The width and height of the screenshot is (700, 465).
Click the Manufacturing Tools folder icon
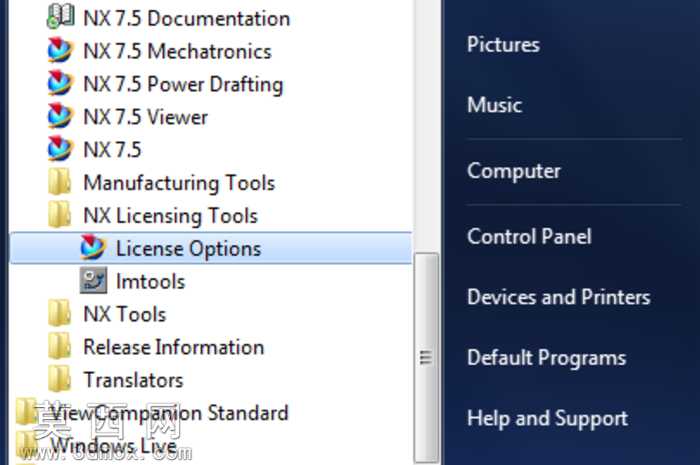[59, 182]
